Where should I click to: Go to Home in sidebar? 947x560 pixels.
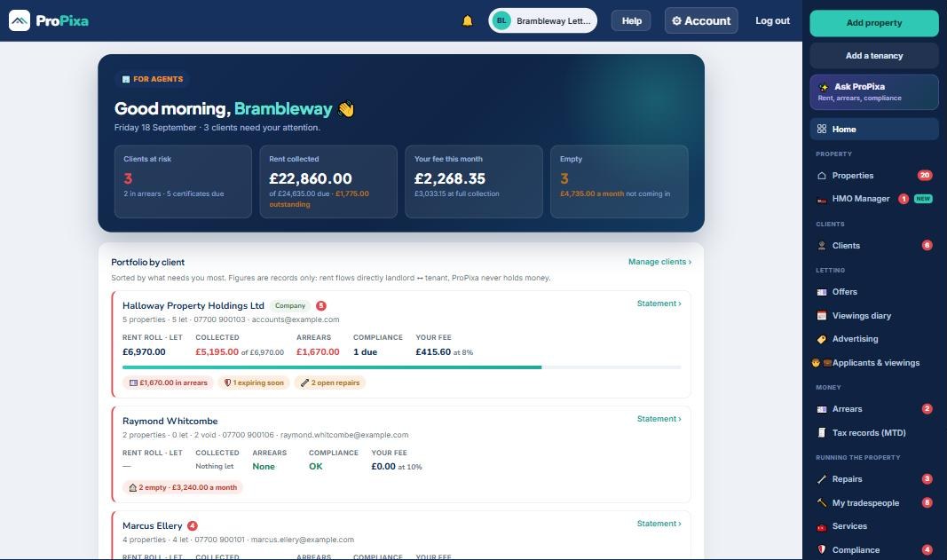pos(874,130)
